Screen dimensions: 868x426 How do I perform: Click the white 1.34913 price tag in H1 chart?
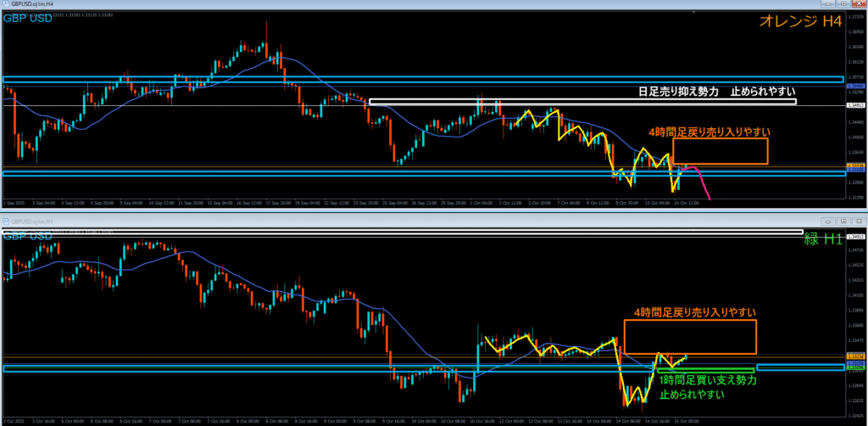tap(856, 237)
